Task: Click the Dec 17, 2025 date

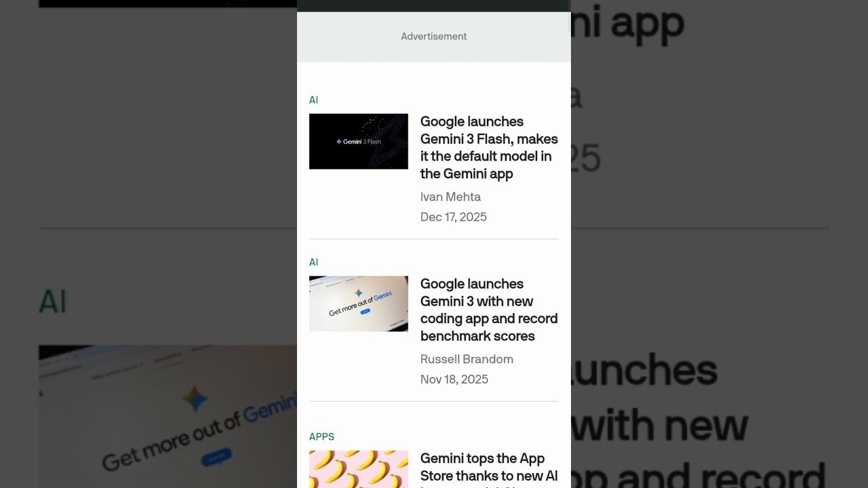Action: pyautogui.click(x=454, y=217)
